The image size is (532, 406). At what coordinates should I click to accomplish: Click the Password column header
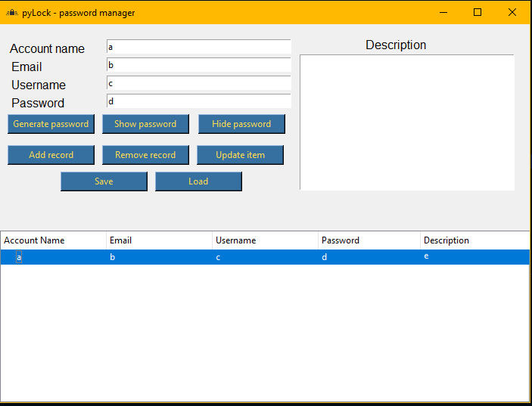369,240
